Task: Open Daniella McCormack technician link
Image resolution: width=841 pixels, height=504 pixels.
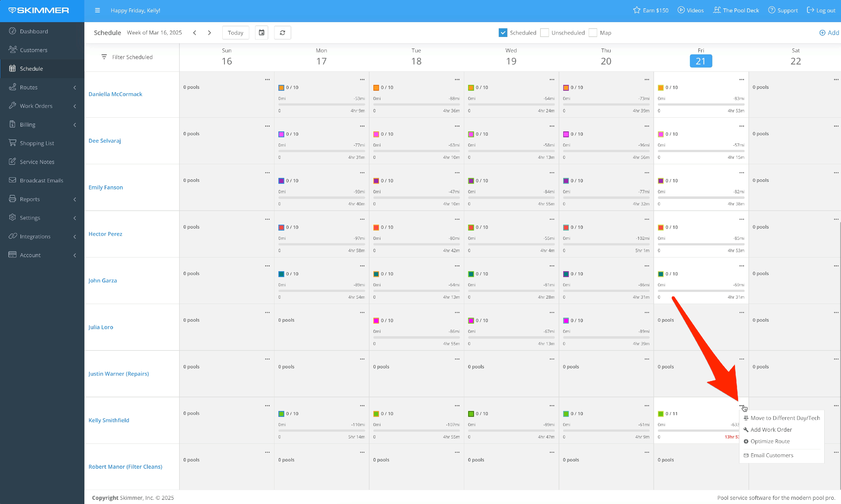Action: pos(115,94)
